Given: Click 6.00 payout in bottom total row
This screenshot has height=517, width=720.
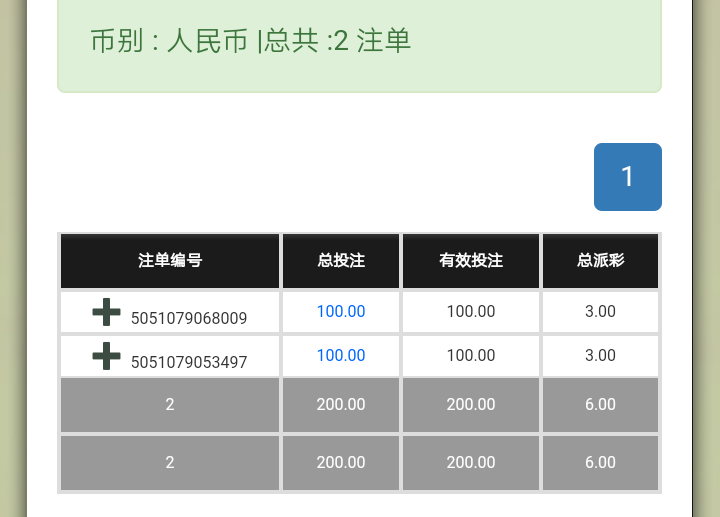Looking at the screenshot, I should pos(600,463).
